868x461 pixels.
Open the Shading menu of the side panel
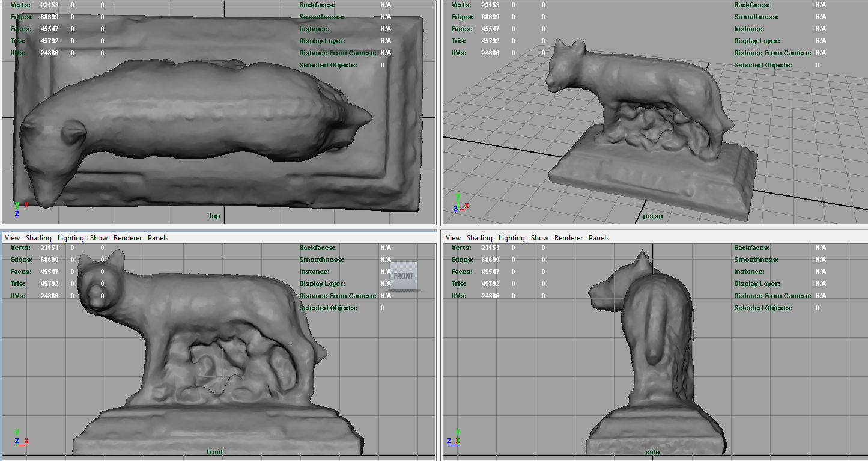(479, 238)
